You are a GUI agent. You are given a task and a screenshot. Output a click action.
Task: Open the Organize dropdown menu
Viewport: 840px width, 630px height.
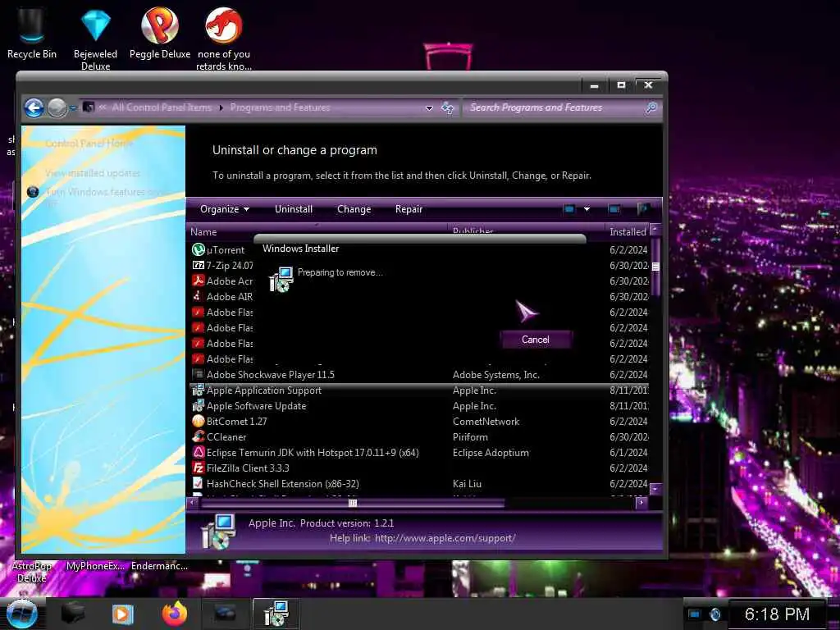tap(225, 209)
